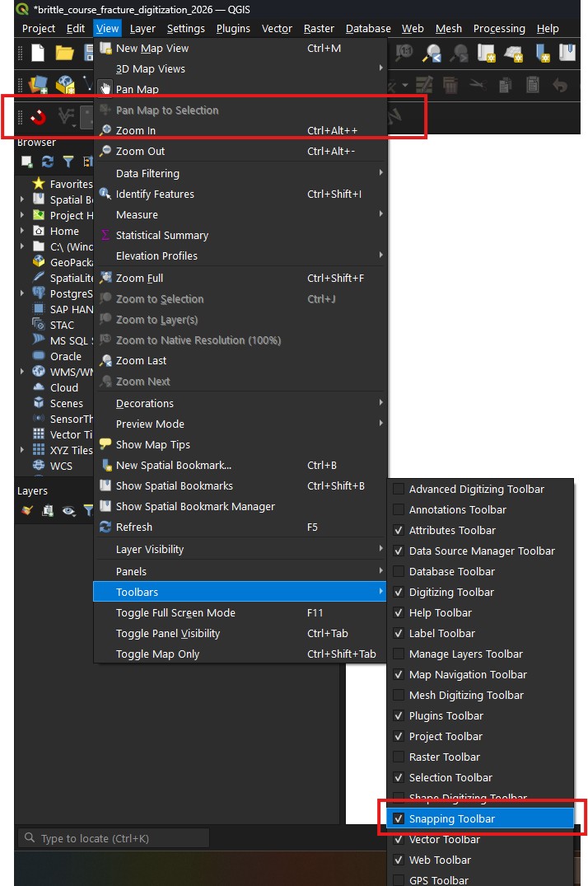Viewport: 588px width, 886px height.
Task: Add selected layers using the Browser panel icon
Action: coord(26,162)
